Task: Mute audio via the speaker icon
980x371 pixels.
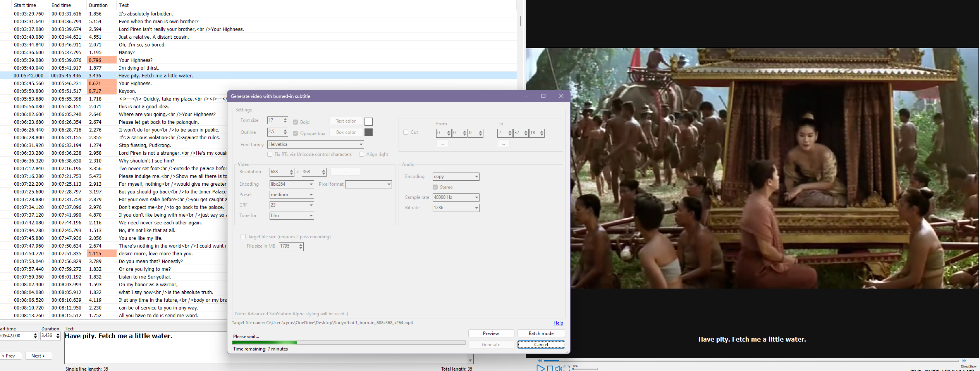Action: click(x=558, y=368)
